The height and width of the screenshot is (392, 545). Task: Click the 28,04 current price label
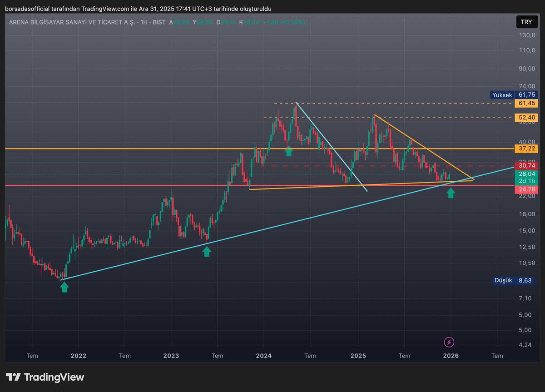(x=527, y=174)
